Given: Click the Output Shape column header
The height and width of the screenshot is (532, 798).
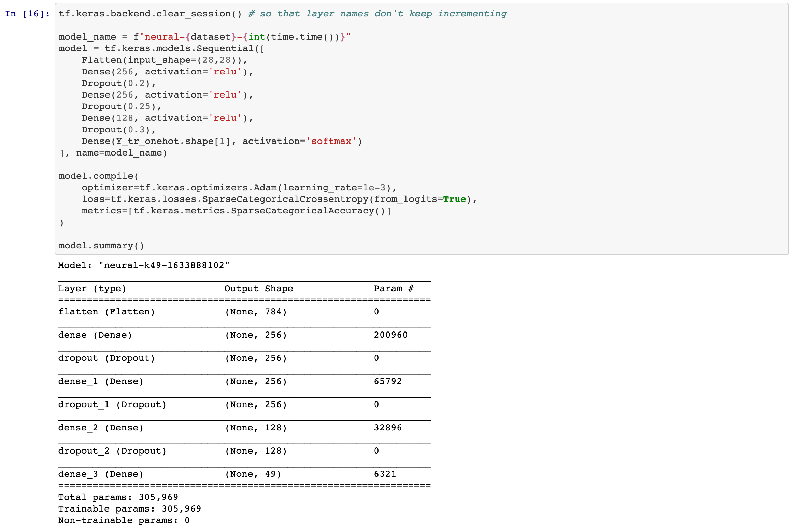Looking at the screenshot, I should point(258,289).
